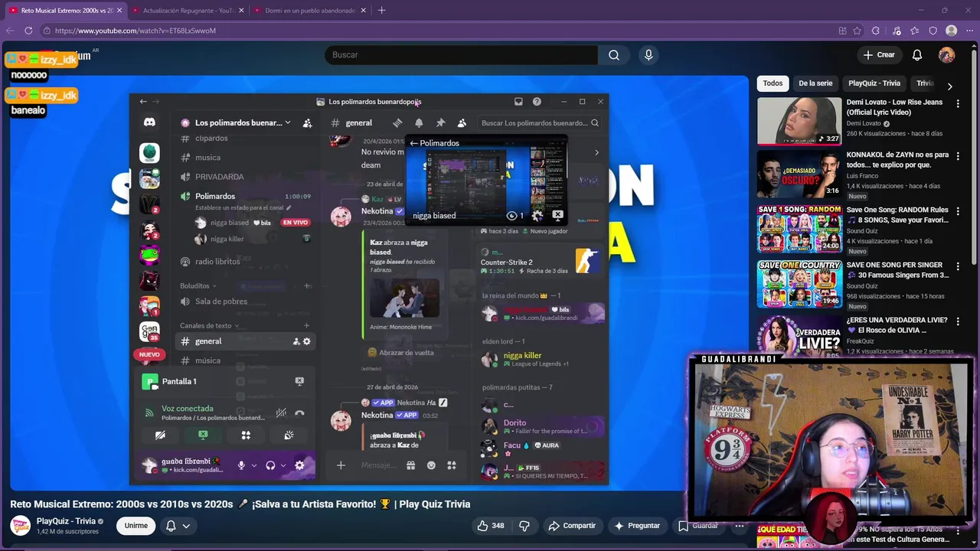The height and width of the screenshot is (551, 980).
Task: Toggle member list icon in Discord header
Action: click(x=462, y=122)
